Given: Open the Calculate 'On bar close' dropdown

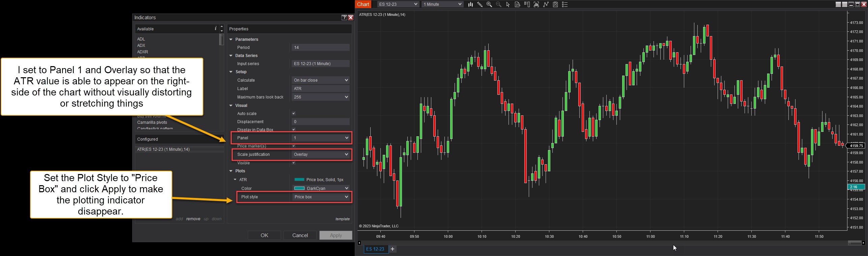Looking at the screenshot, I should [x=320, y=80].
